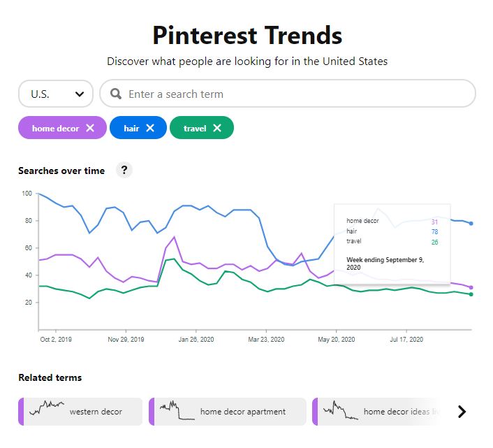Show next related terms with right arrow
Screen dimensions: 493x448
(461, 412)
